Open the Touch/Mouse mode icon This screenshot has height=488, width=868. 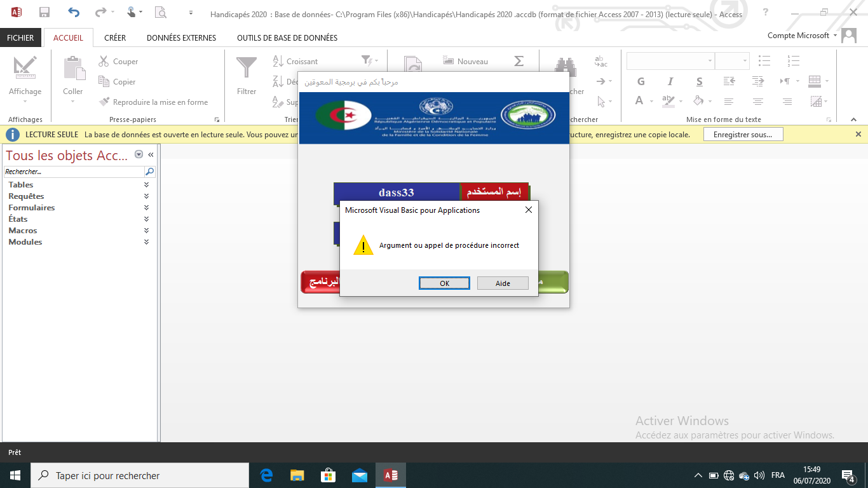[132, 12]
